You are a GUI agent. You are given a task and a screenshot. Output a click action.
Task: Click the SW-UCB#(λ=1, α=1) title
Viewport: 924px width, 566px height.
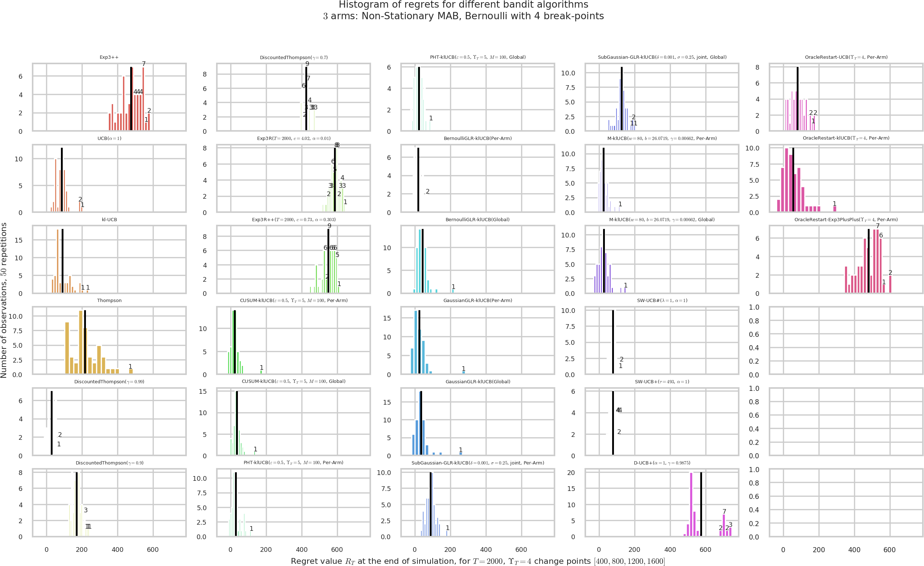pos(662,300)
